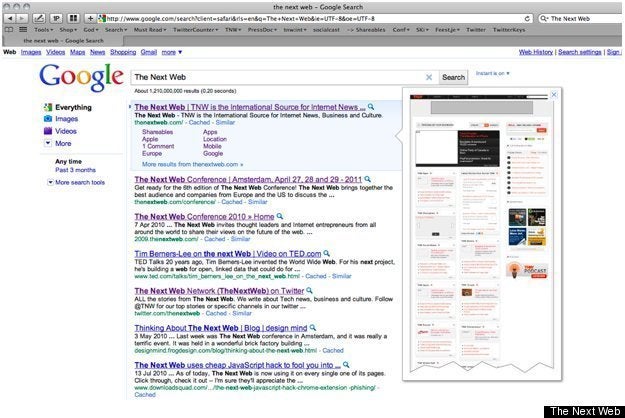Close the Instant Preview popup
The width and height of the screenshot is (625, 418).
pyautogui.click(x=554, y=95)
